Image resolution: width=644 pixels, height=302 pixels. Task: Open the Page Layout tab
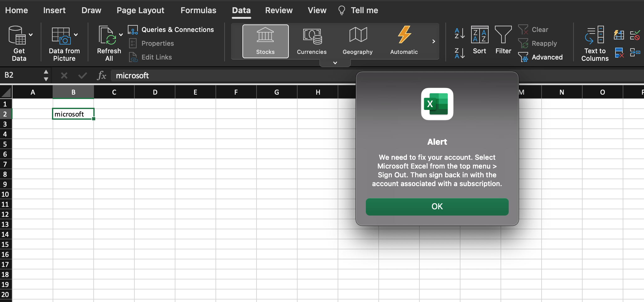coord(141,10)
